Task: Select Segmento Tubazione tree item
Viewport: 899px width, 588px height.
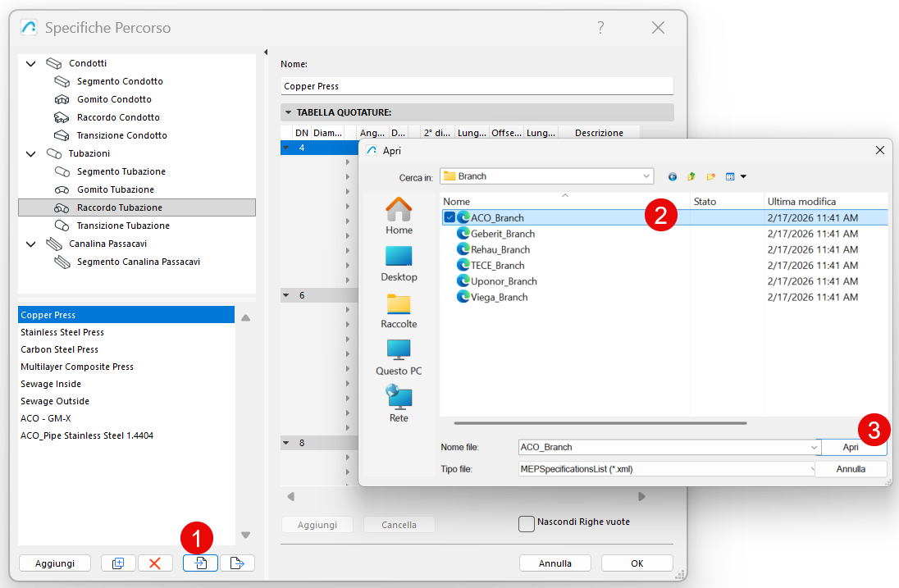Action: click(x=121, y=171)
